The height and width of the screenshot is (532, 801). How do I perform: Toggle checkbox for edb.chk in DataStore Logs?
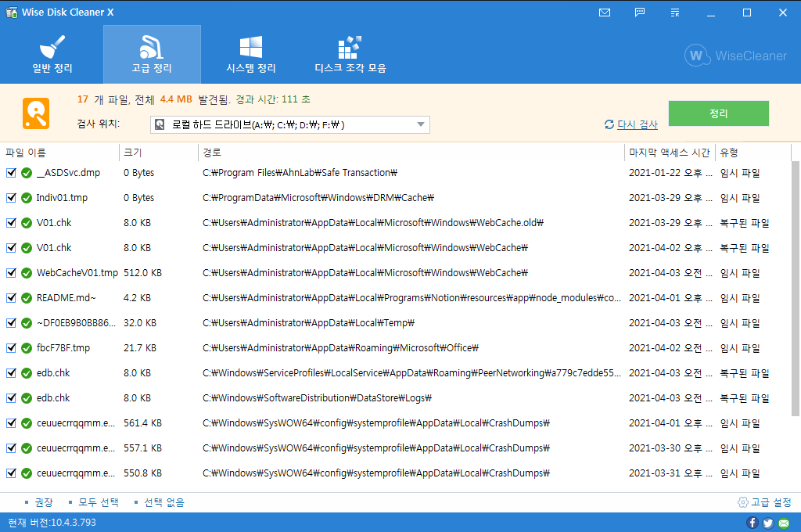click(x=11, y=398)
